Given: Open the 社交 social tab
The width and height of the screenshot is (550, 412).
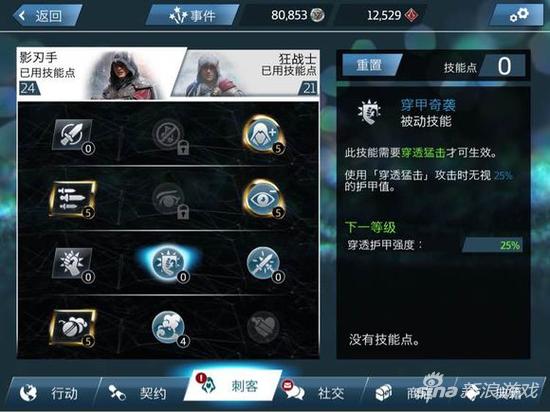Looking at the screenshot, I should click(x=318, y=392).
